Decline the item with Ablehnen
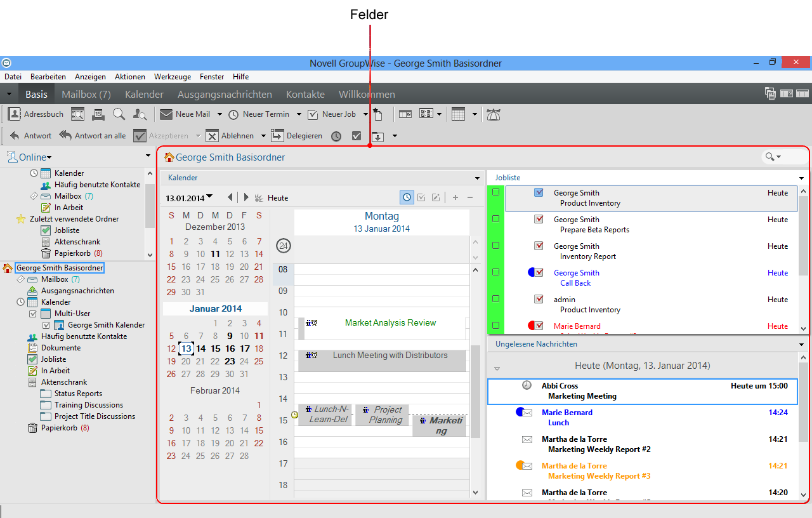 [x=230, y=136]
